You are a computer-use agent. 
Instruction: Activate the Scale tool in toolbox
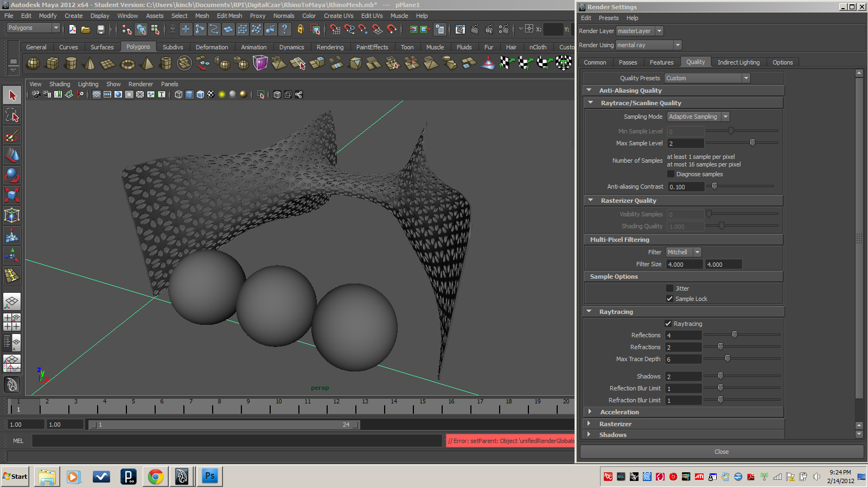pos(11,195)
